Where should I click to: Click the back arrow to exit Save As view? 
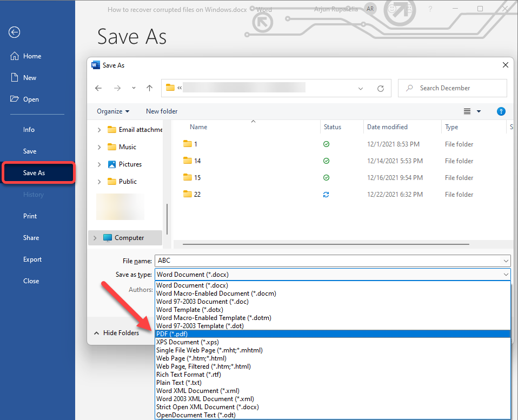14,32
